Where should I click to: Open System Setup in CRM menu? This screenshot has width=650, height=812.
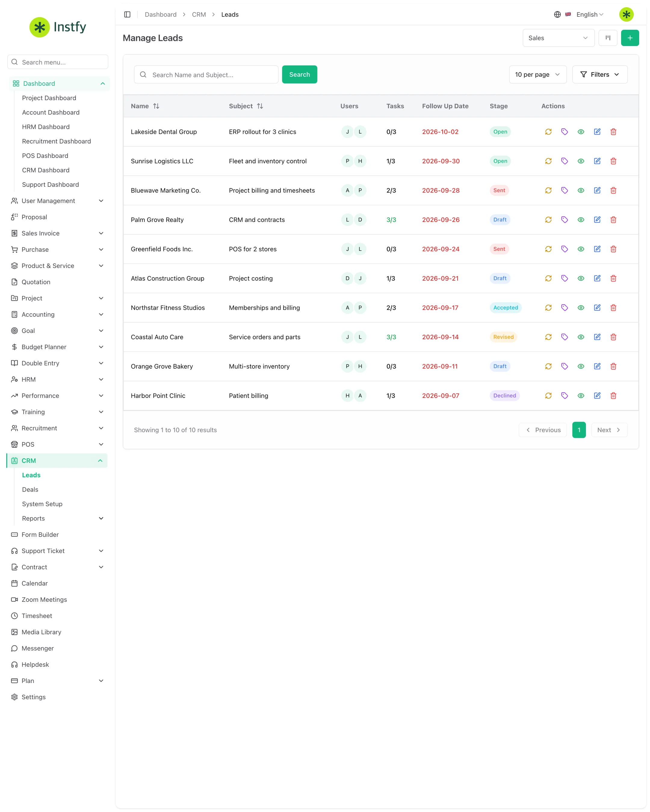tap(42, 504)
